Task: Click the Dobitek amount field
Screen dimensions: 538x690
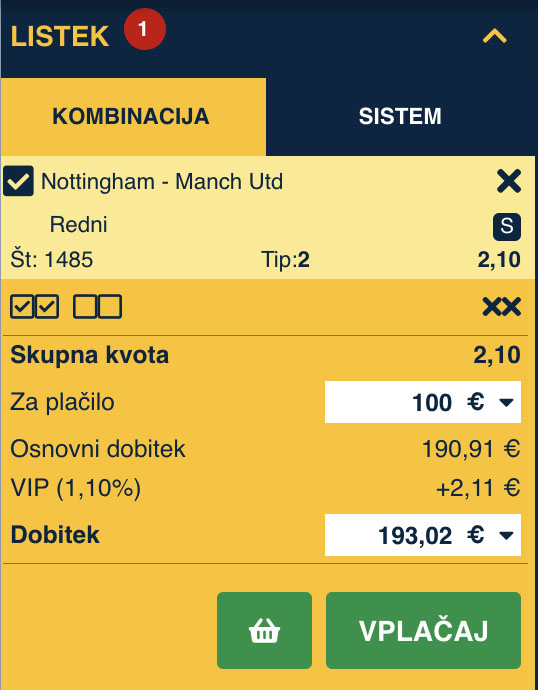Action: click(x=423, y=535)
